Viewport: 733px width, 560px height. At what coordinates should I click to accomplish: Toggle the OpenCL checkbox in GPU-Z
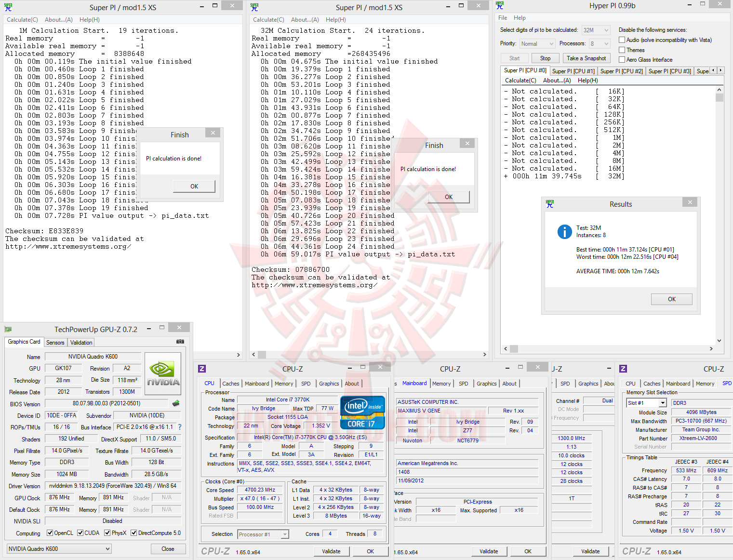(50, 533)
